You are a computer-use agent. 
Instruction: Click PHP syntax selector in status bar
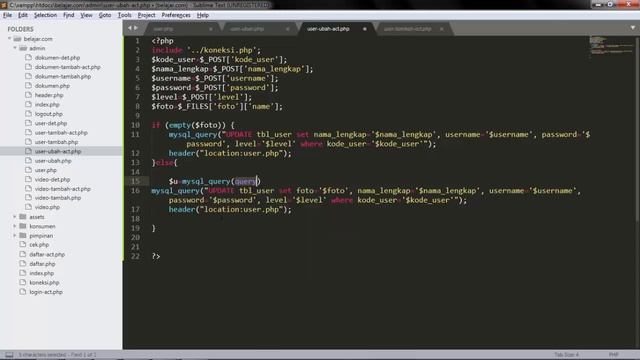point(613,355)
